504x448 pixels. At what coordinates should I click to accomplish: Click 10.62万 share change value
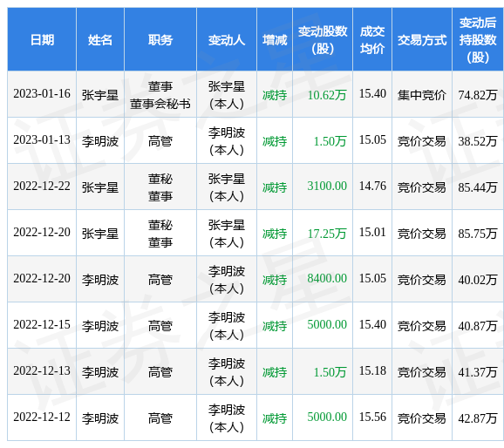(327, 95)
